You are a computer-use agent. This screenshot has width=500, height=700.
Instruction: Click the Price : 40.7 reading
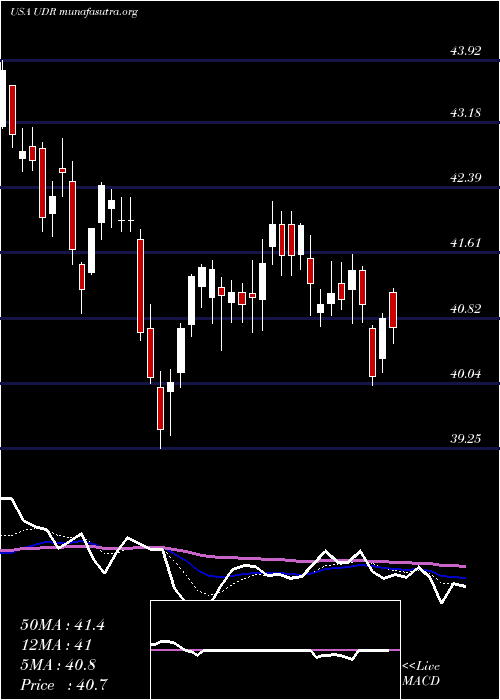coord(64,684)
